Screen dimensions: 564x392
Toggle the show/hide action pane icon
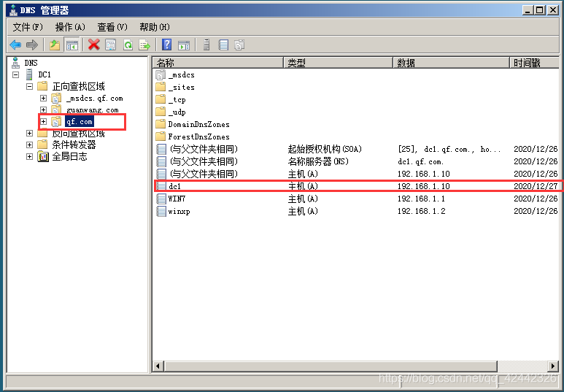184,45
